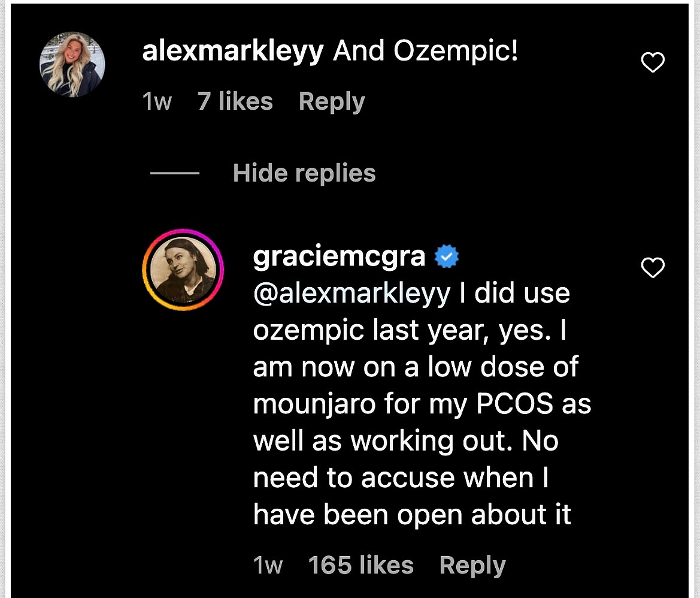Image resolution: width=700 pixels, height=598 pixels.
Task: Reply to graciemcgra's comment
Action: pyautogui.click(x=472, y=564)
